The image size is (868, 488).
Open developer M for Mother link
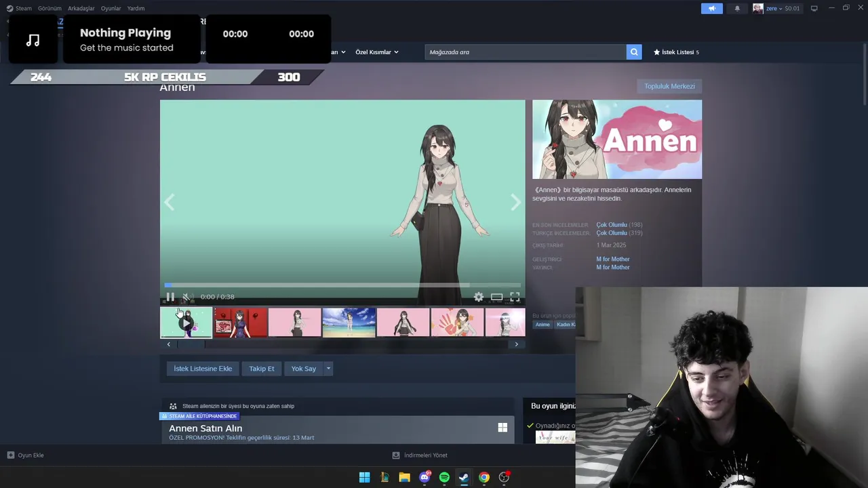(x=613, y=259)
